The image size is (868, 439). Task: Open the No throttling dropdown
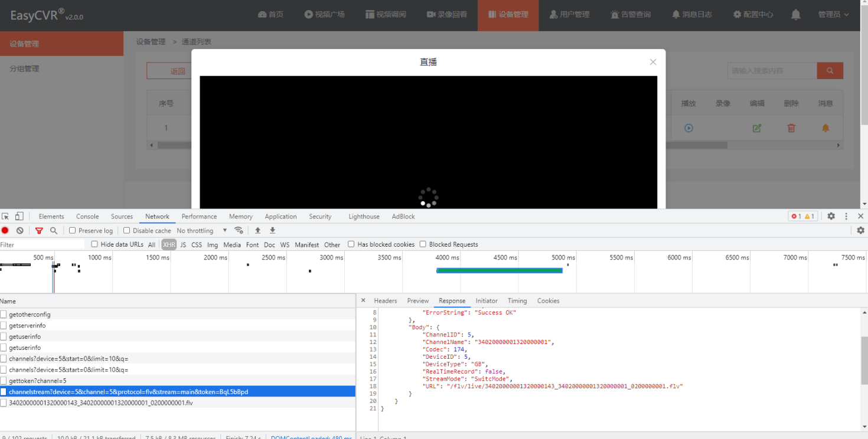pyautogui.click(x=201, y=231)
